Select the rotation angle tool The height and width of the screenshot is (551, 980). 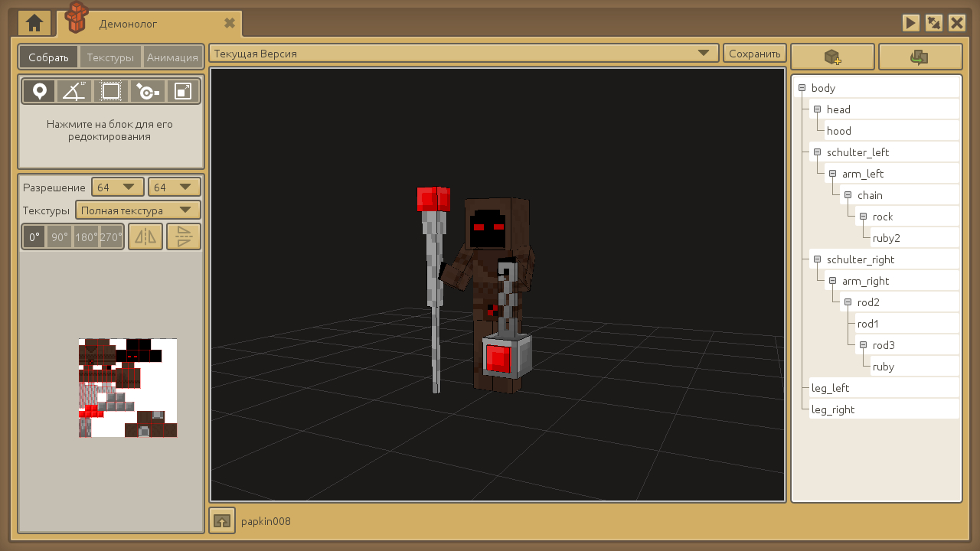(74, 92)
